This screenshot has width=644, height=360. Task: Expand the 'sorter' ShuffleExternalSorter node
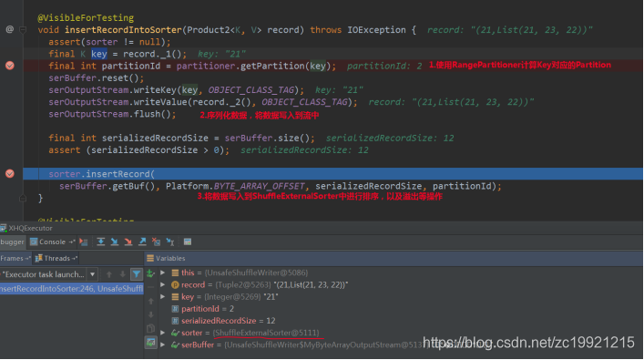point(163,333)
